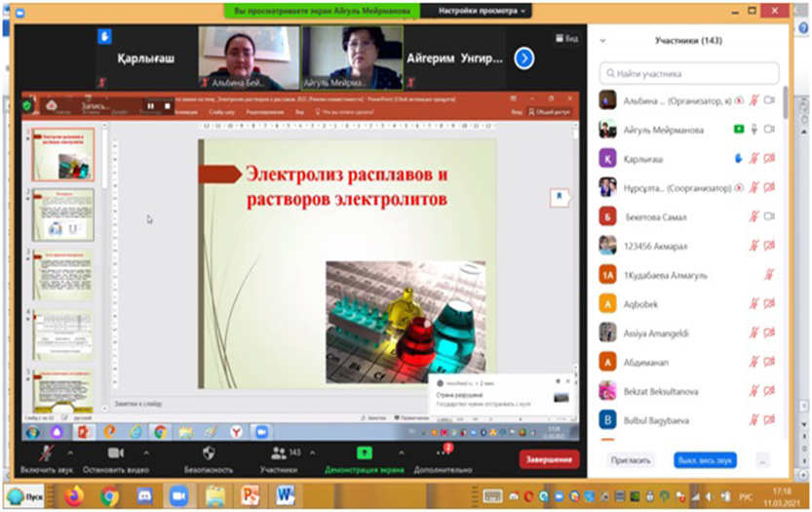The image size is (812, 512).
Task: Toggle Assiya Amangeldi's muted microphone
Action: pos(754,333)
